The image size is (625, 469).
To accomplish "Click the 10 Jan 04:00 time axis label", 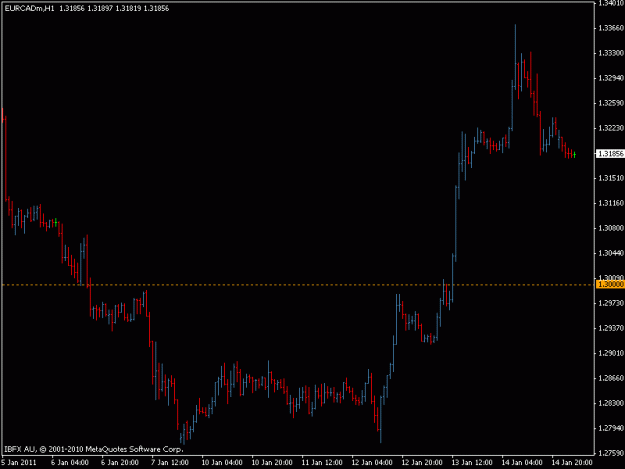I will coord(222,463).
